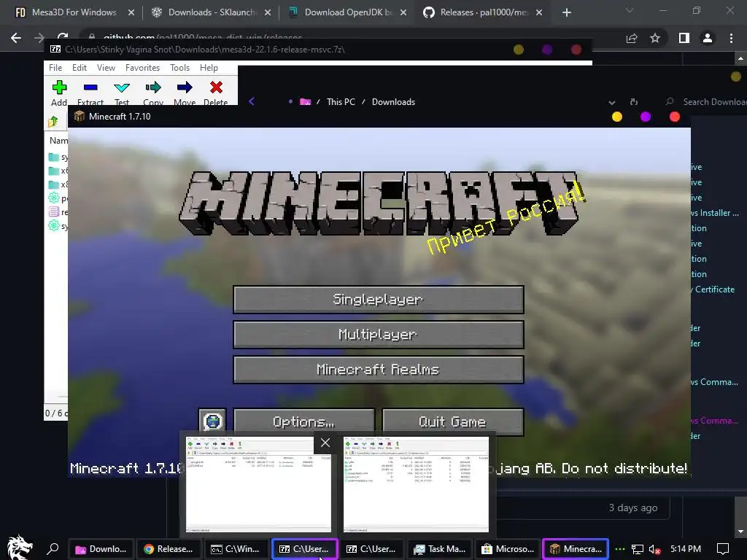Click the Move icon in 7-Zip toolbar
Screen dimensions: 747x560
click(x=185, y=87)
